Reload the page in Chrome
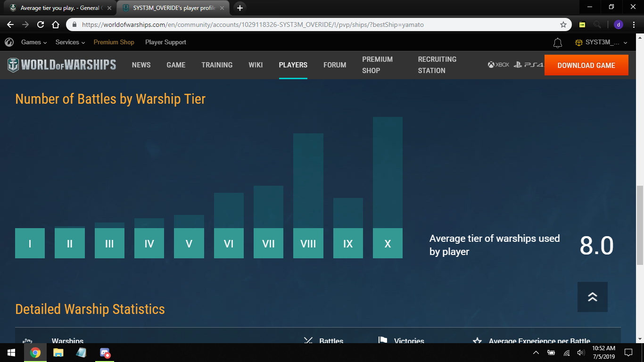Viewport: 644px width, 362px height. [41, 25]
